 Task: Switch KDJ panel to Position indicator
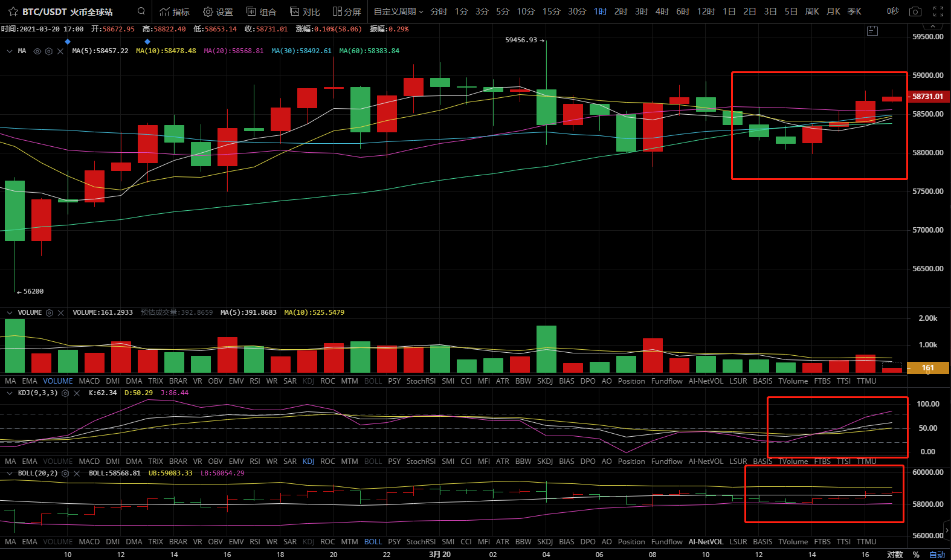click(631, 462)
